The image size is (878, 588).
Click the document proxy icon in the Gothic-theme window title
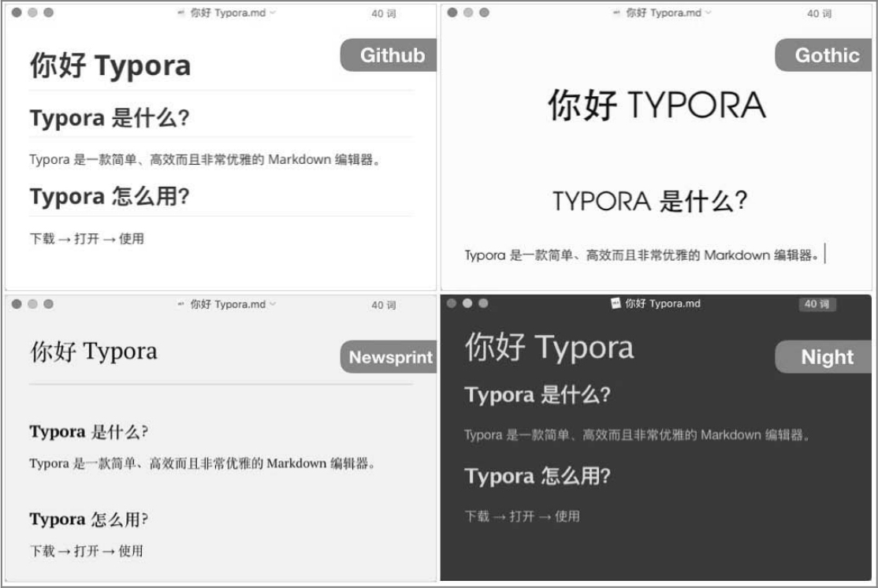[616, 13]
